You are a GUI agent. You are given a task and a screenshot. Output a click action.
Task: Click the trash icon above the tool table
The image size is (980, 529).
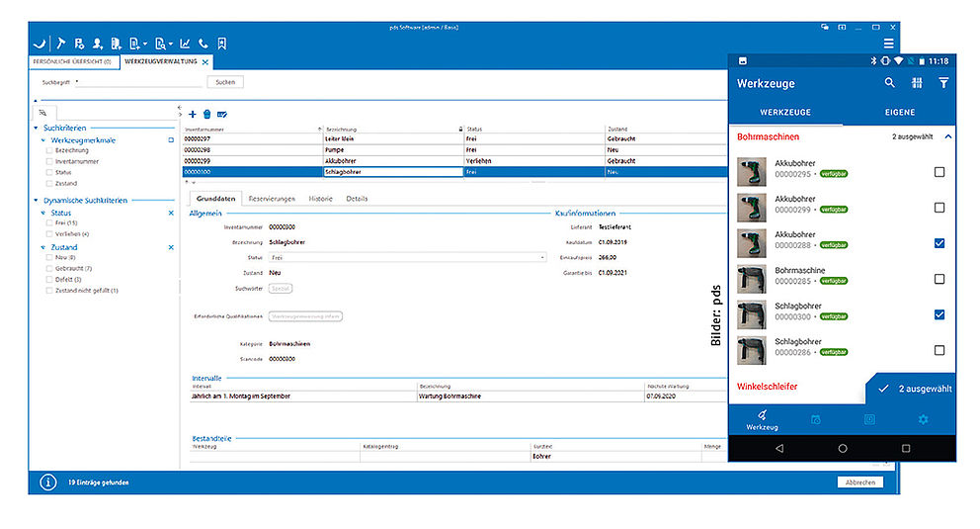tap(207, 115)
